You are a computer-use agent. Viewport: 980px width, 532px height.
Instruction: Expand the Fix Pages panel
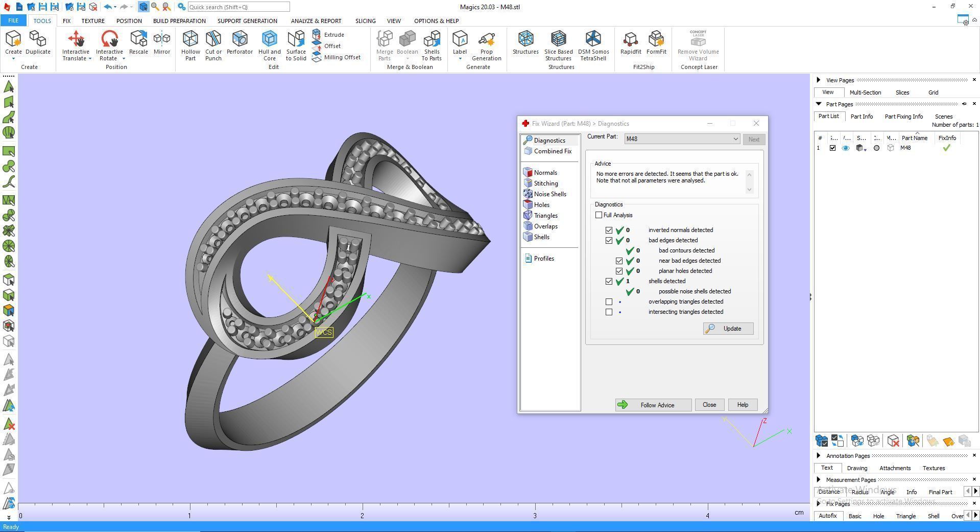(819, 503)
